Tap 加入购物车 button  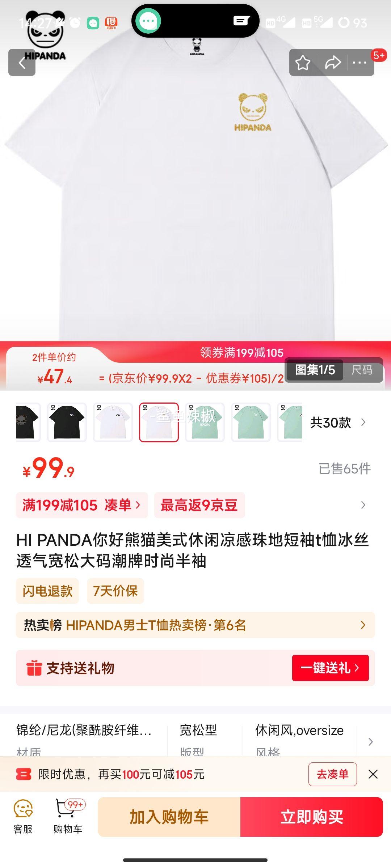pos(169,817)
